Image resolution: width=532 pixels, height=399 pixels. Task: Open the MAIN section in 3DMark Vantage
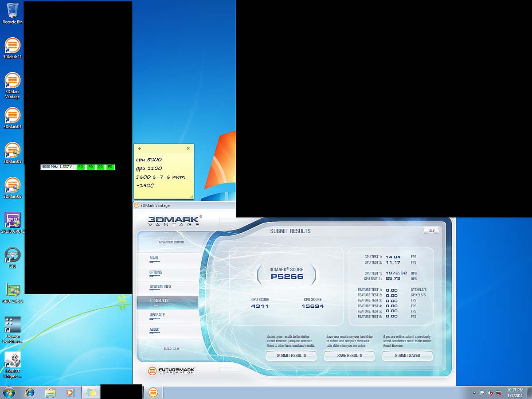154,258
